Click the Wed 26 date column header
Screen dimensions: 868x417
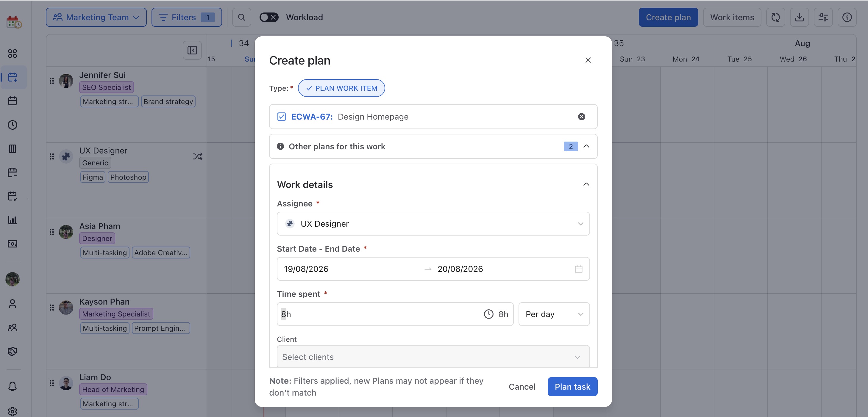(793, 59)
